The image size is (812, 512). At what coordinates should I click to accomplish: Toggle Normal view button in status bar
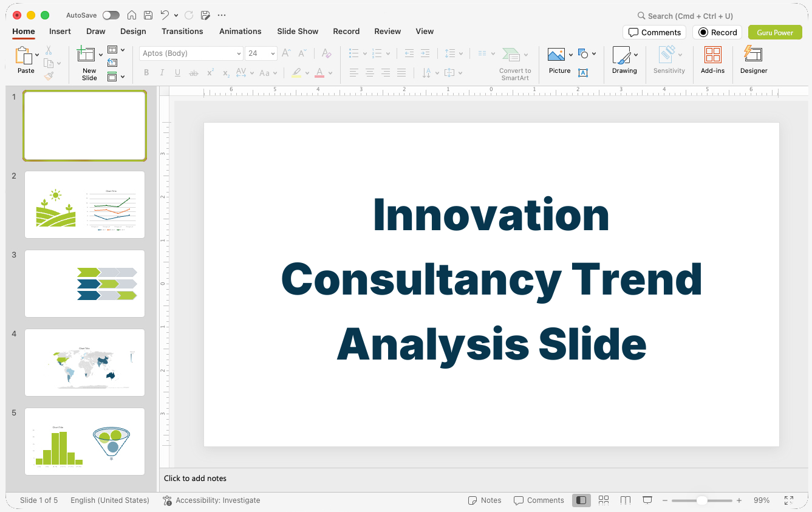pyautogui.click(x=582, y=500)
